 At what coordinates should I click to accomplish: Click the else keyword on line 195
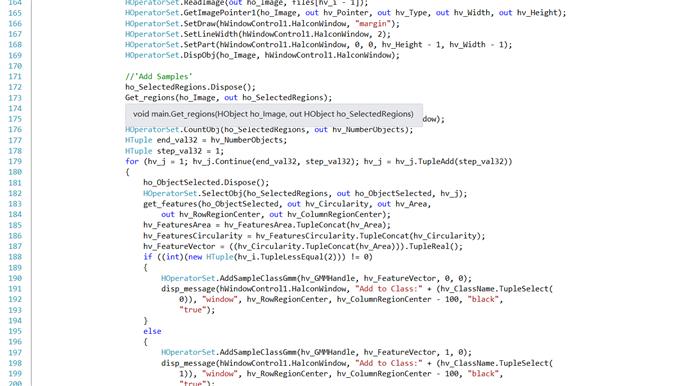[x=152, y=331]
